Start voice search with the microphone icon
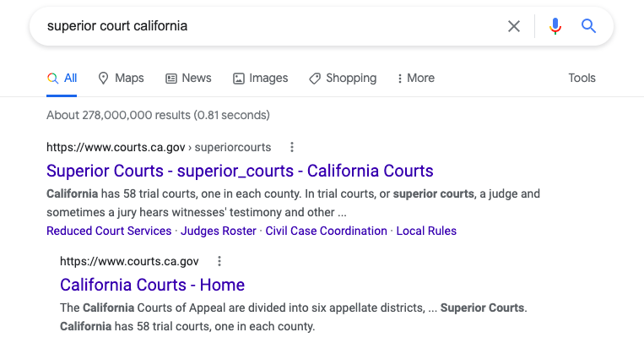This screenshot has height=354, width=644. (555, 26)
